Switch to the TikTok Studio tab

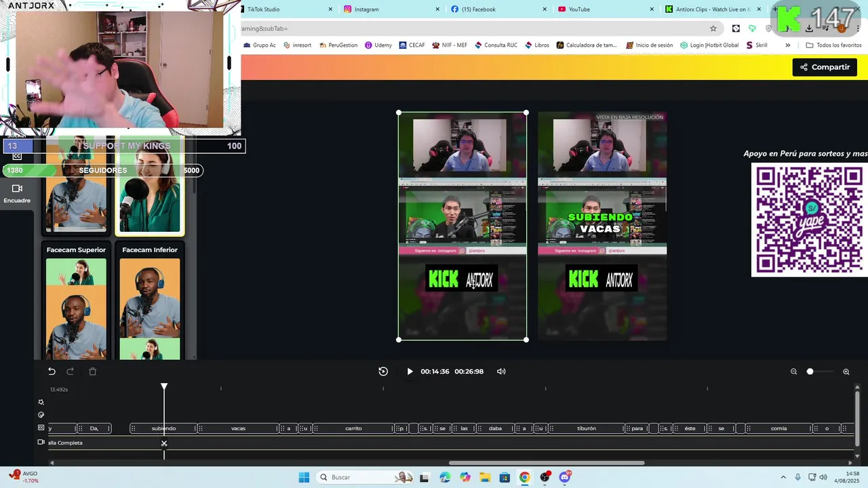click(285, 9)
